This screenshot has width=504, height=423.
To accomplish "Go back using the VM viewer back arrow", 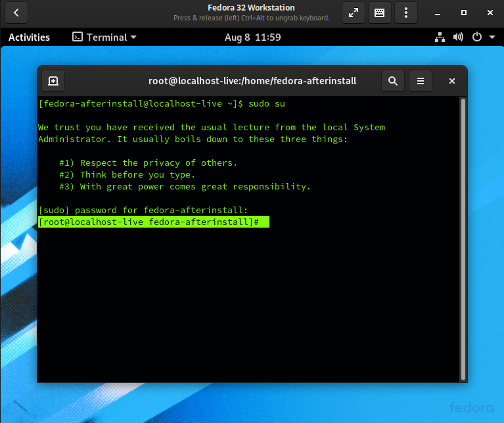I will pos(16,13).
